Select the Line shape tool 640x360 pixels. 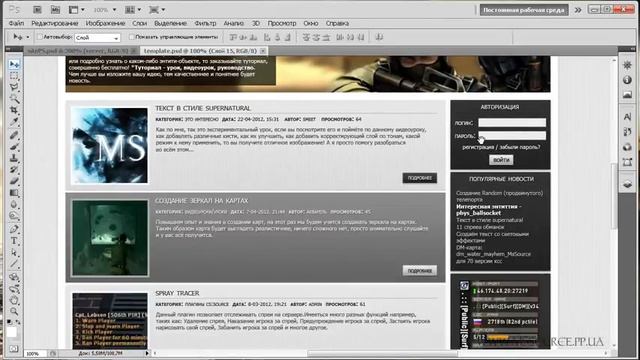(x=14, y=264)
